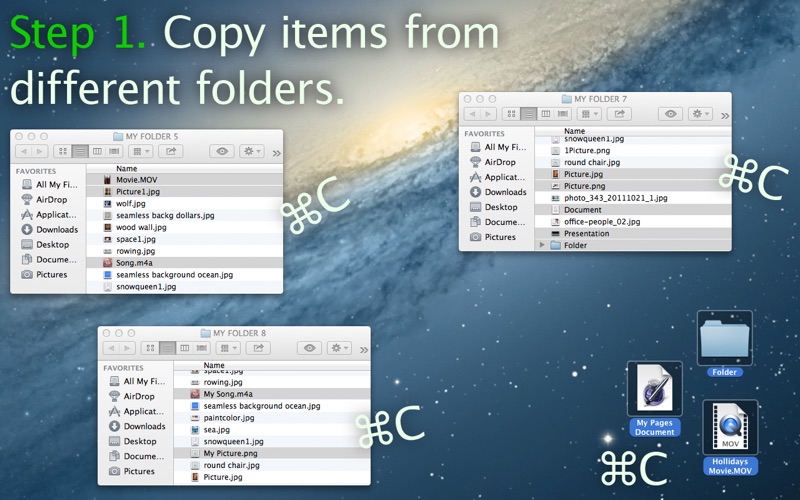Select wolf.jpg in MY FOLDER 5
The width and height of the screenshot is (800, 500).
tap(185, 204)
